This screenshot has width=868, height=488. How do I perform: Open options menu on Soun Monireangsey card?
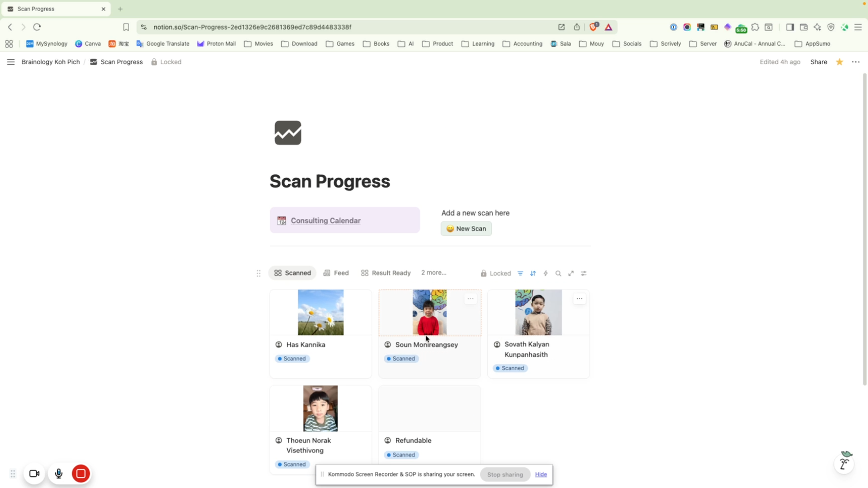[x=471, y=299]
